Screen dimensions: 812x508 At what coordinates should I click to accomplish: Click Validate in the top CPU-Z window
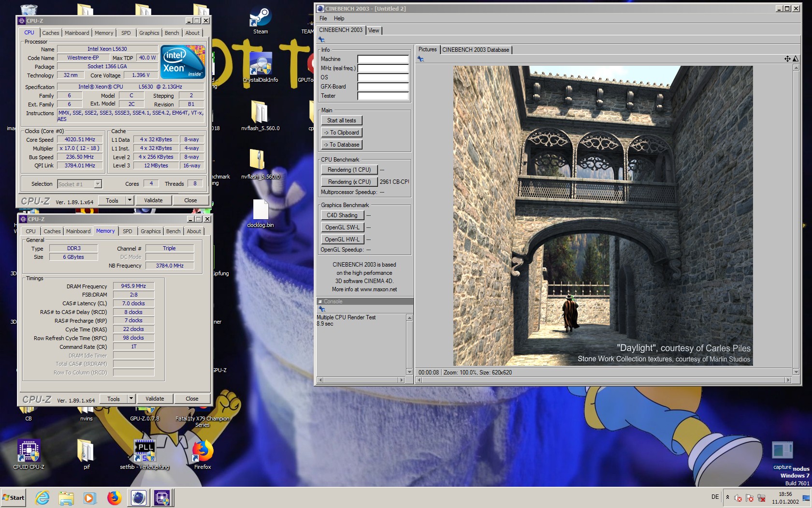pos(153,200)
